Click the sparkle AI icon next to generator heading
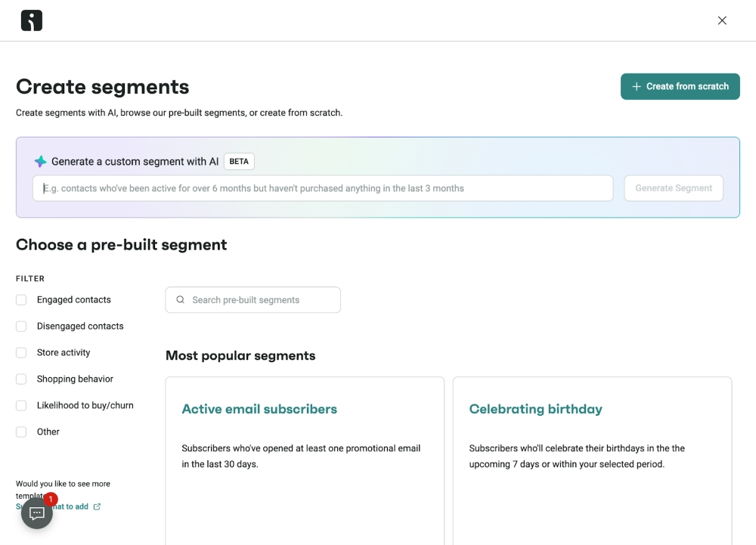 40,161
